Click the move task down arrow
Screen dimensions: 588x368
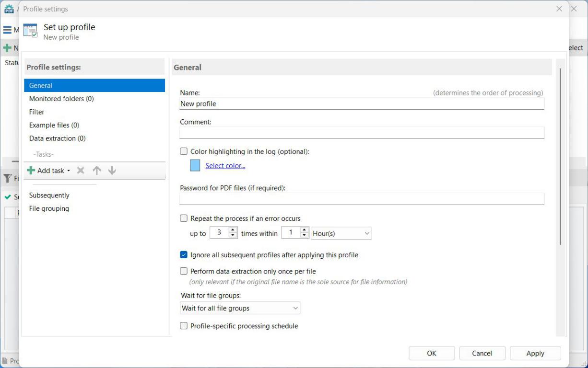(112, 171)
